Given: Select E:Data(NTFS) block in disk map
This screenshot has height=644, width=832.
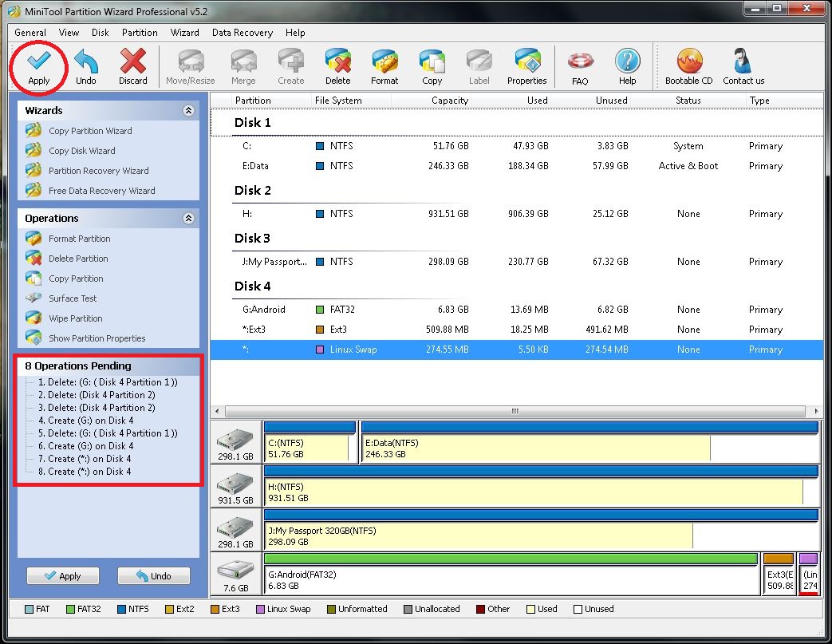Looking at the screenshot, I should point(589,442).
